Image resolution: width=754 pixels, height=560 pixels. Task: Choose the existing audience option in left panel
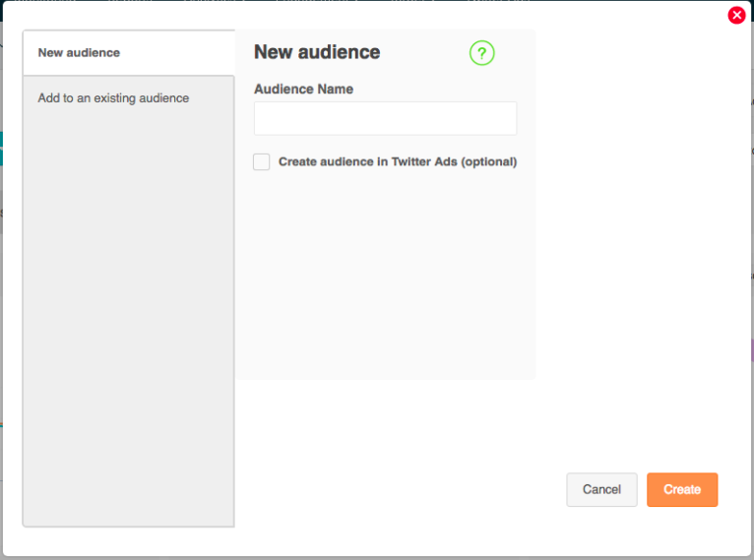(113, 98)
